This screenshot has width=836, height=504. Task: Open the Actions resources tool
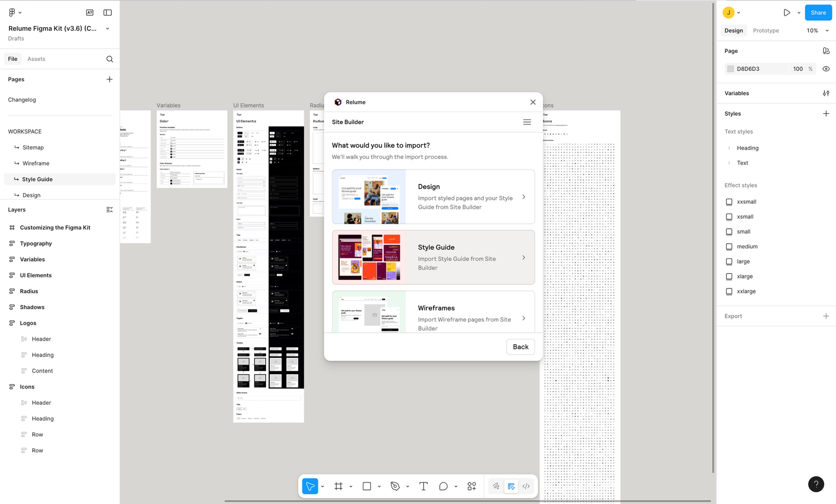coord(471,486)
